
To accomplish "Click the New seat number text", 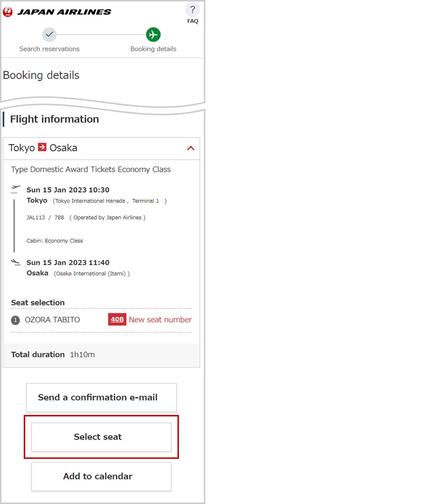I will (x=160, y=320).
